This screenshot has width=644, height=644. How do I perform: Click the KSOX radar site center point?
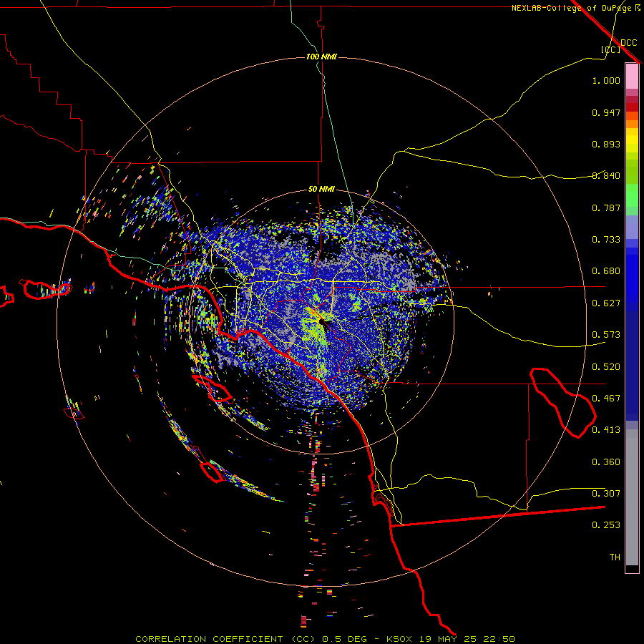(321, 321)
